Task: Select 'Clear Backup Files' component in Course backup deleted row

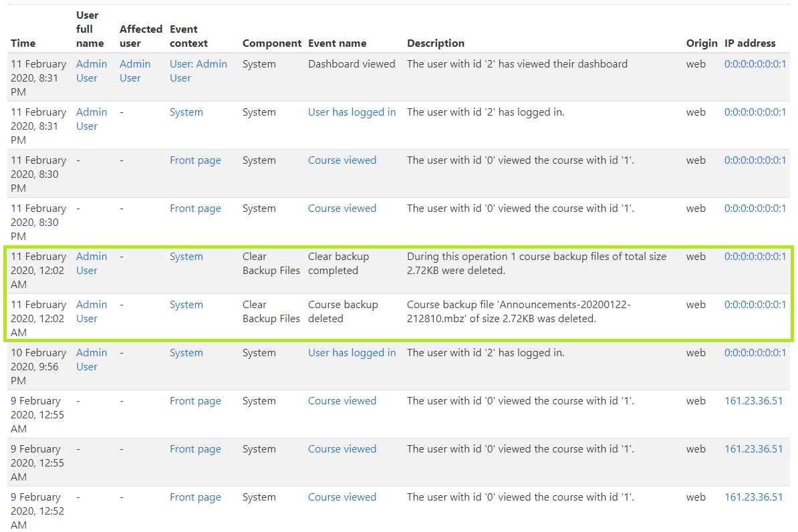Action: (x=271, y=311)
